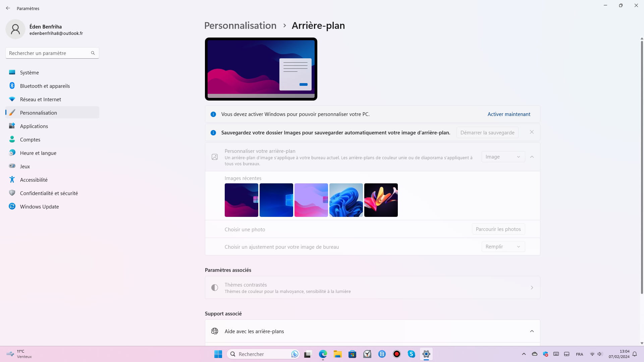Screen dimensions: 644x362
Task: Open the Remplir fit dropdown
Action: (x=503, y=247)
